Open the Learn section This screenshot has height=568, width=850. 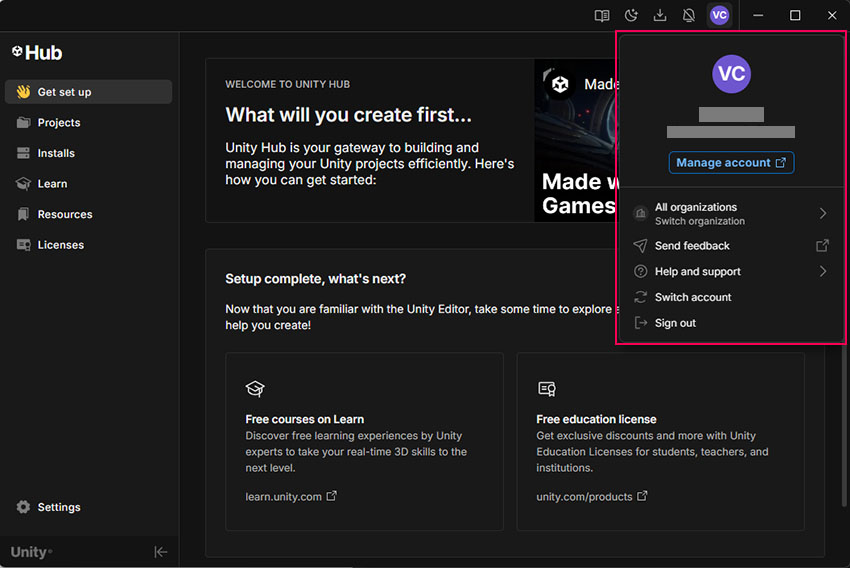coord(88,184)
